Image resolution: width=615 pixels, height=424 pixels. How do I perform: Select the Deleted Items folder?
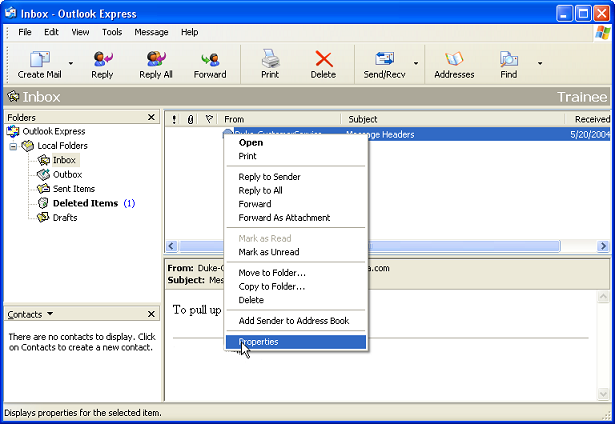[84, 203]
